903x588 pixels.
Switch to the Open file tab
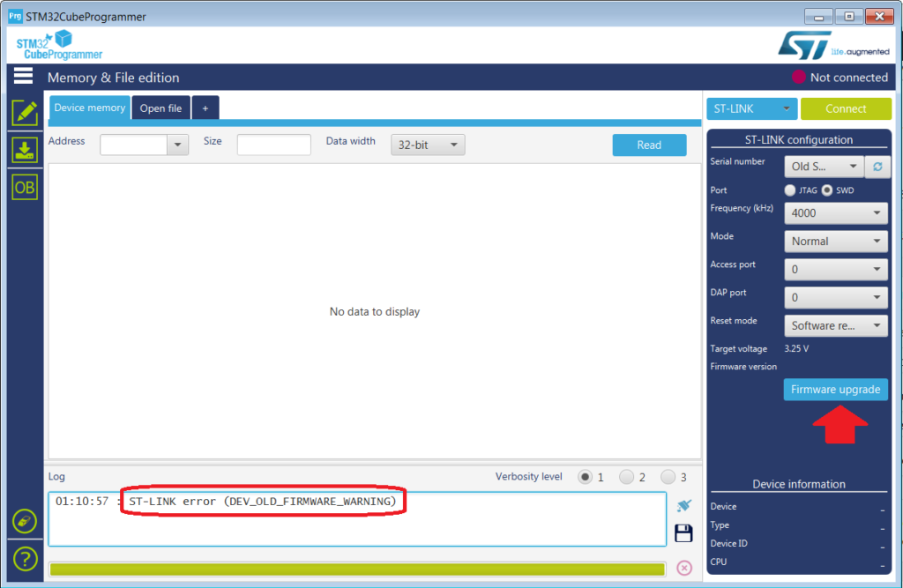point(160,108)
